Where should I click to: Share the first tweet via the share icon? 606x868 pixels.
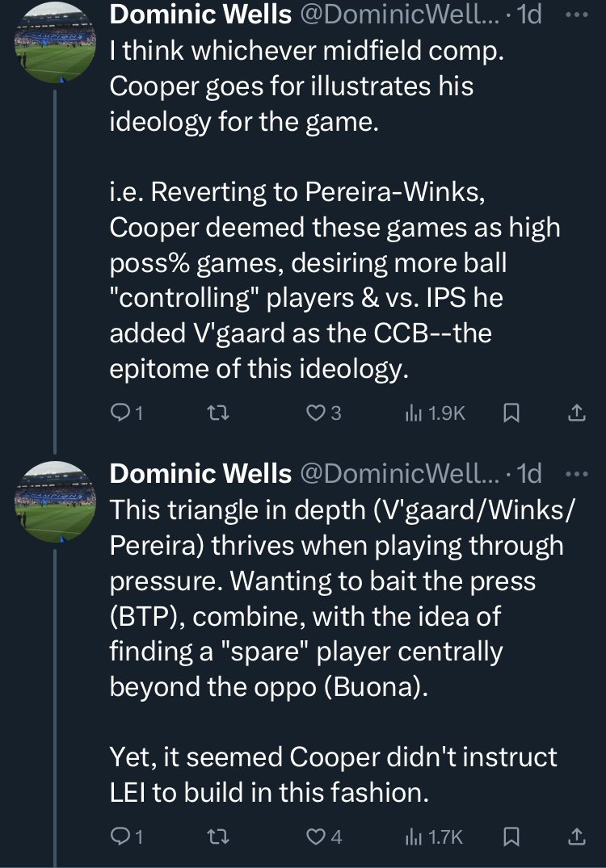tap(577, 413)
